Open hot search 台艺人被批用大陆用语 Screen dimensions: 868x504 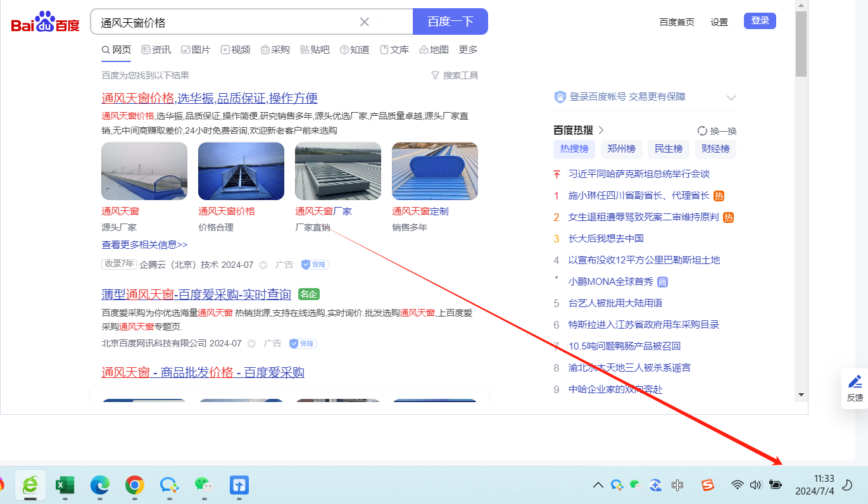[x=615, y=303]
